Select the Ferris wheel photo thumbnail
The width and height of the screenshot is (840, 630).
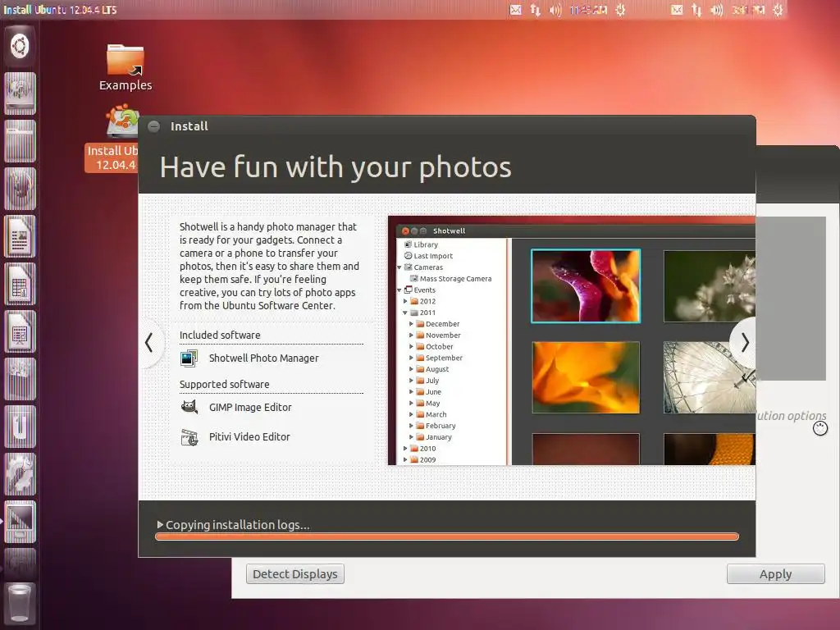coord(710,377)
